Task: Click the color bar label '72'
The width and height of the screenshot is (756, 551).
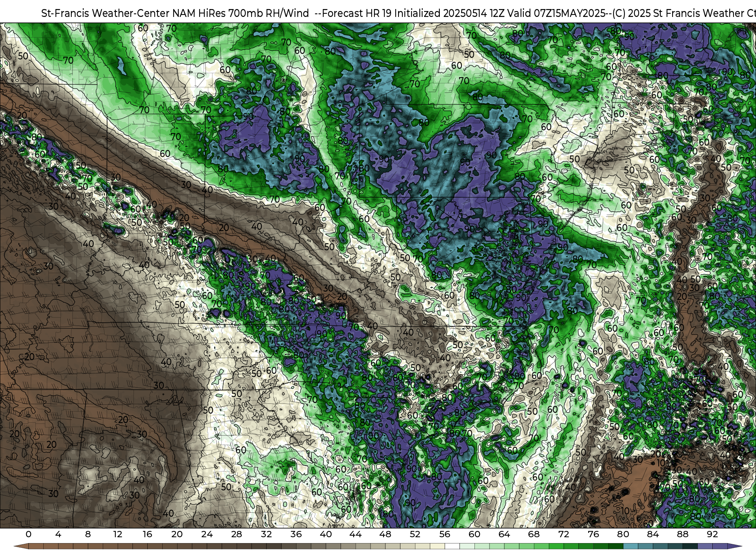Action: point(564,534)
